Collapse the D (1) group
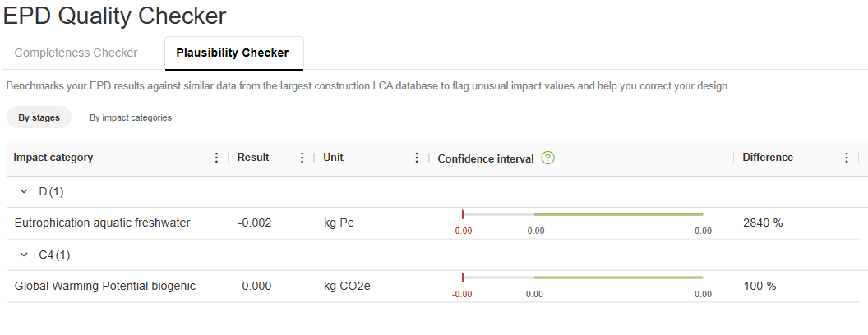This screenshot has width=868, height=335. (24, 192)
